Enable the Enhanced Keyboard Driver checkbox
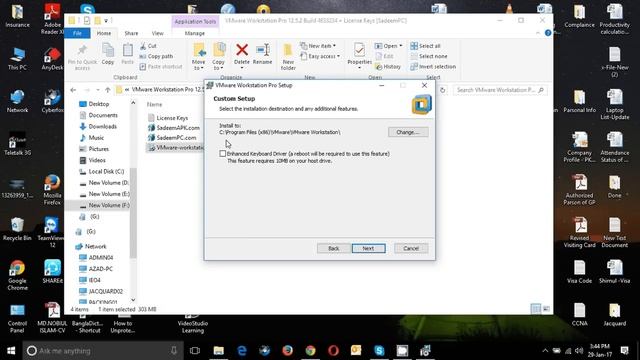The image size is (640, 360). [x=222, y=154]
